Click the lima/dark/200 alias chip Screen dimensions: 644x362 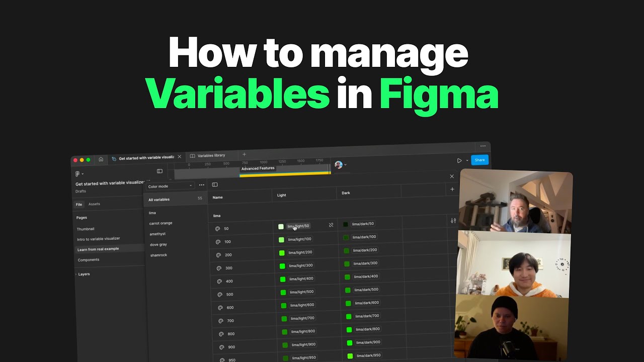365,250
